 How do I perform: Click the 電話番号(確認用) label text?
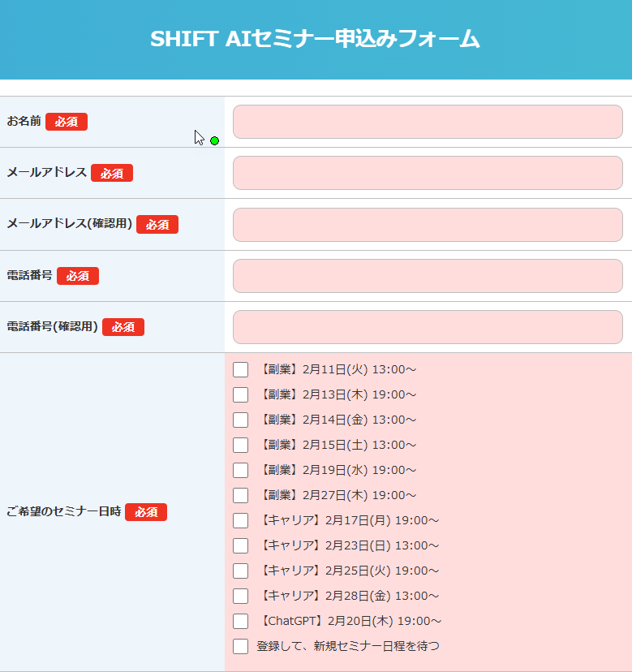point(52,326)
